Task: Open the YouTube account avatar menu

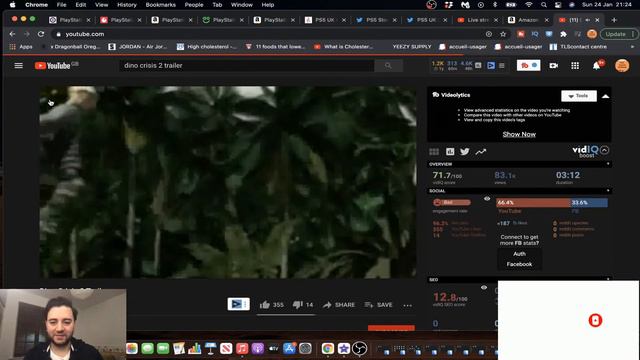Action: 622,65
